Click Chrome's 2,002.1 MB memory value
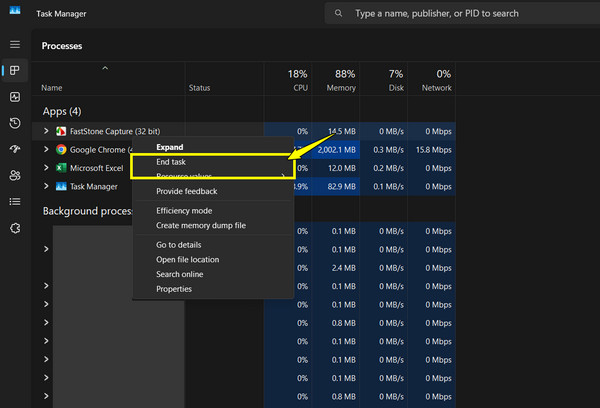Viewport: 600px width, 408px height. tap(336, 150)
